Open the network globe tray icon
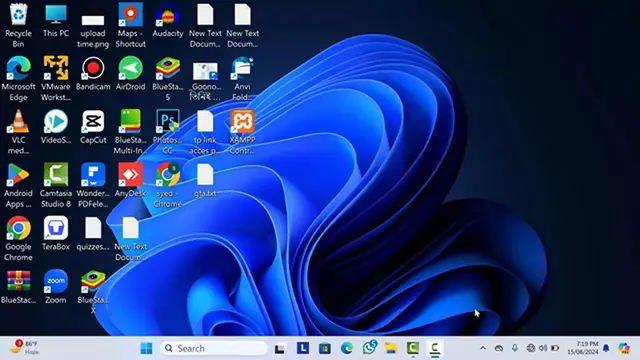This screenshot has height=360, width=640. click(x=531, y=348)
